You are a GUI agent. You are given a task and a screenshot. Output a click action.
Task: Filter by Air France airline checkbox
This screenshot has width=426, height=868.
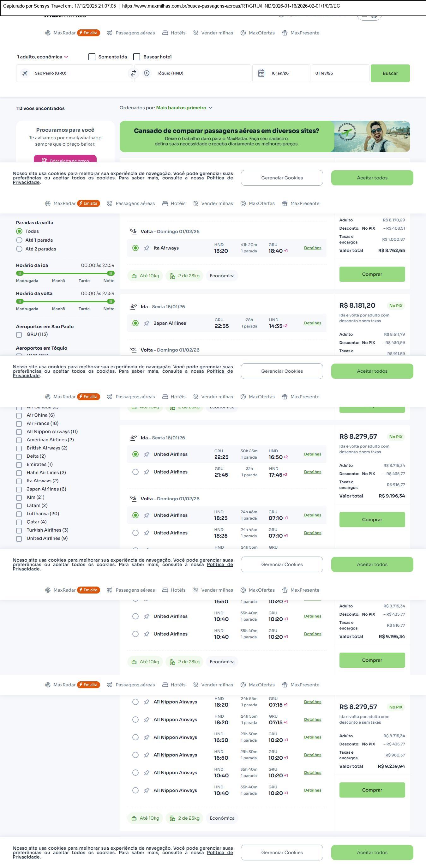19,424
